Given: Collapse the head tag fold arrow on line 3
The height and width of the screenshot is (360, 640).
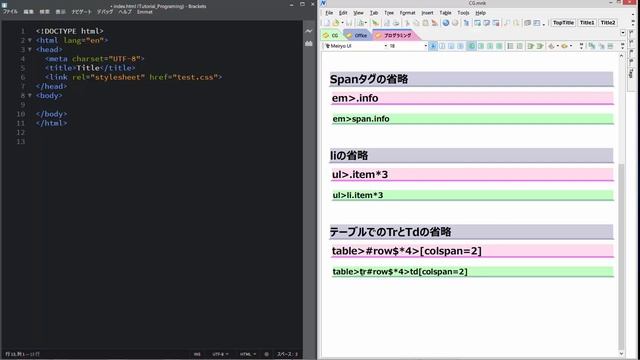Looking at the screenshot, I should tap(30, 49).
